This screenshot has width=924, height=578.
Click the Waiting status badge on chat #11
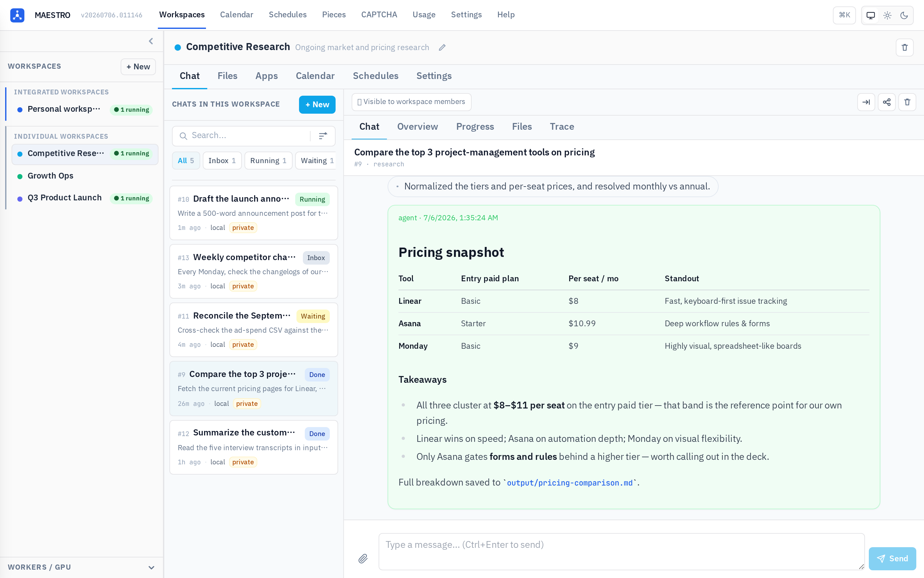click(313, 316)
